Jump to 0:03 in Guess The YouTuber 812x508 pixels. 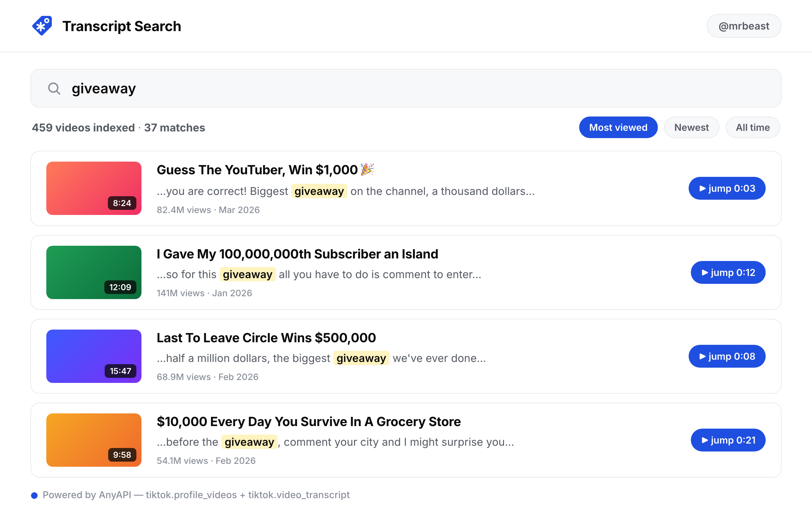[727, 188]
